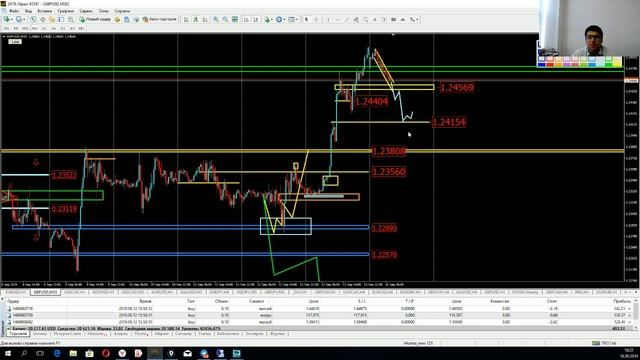Click the 1.24569 price label on chart
This screenshot has width=640, height=360.
(457, 87)
